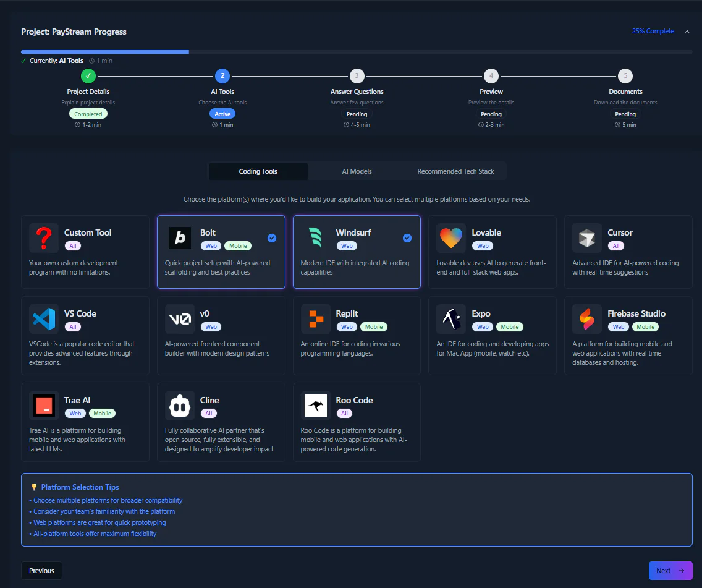This screenshot has width=702, height=588.
Task: Switch to the AI Models tab
Action: (357, 171)
